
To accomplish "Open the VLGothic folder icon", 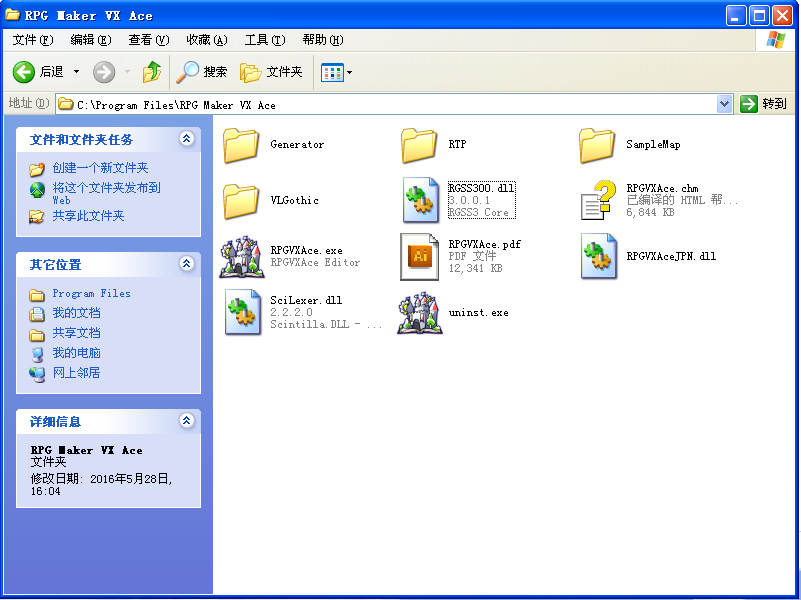I will (x=241, y=201).
